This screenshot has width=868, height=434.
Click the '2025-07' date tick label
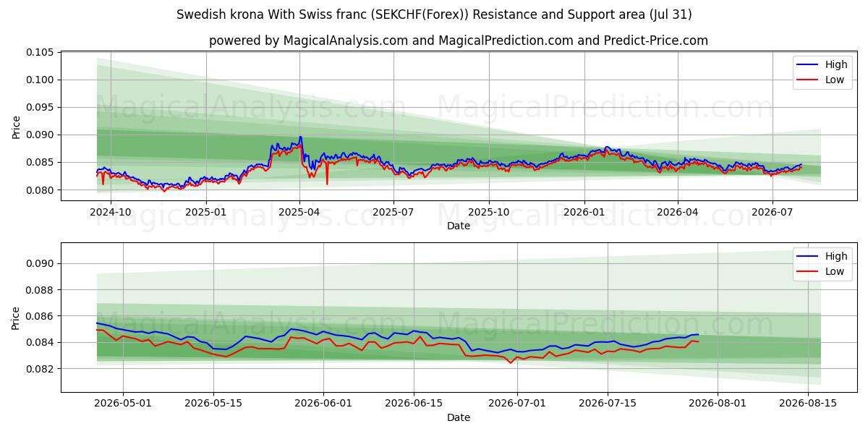click(x=393, y=212)
